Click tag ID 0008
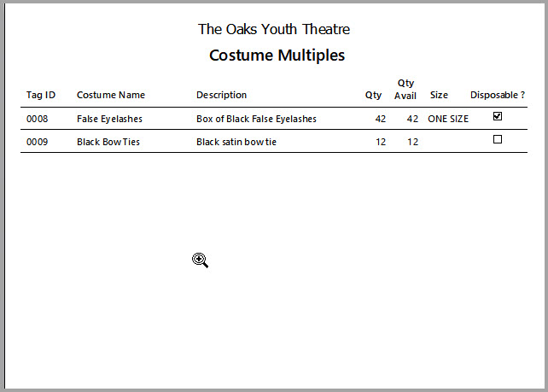The width and height of the screenshot is (548, 392). click(x=37, y=119)
